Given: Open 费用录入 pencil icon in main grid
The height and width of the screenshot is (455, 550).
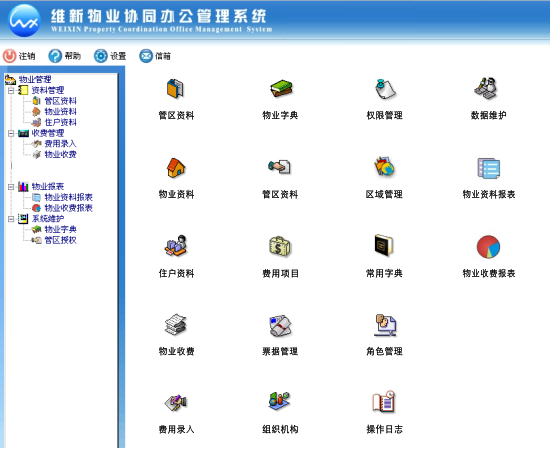Looking at the screenshot, I should coord(176,403).
